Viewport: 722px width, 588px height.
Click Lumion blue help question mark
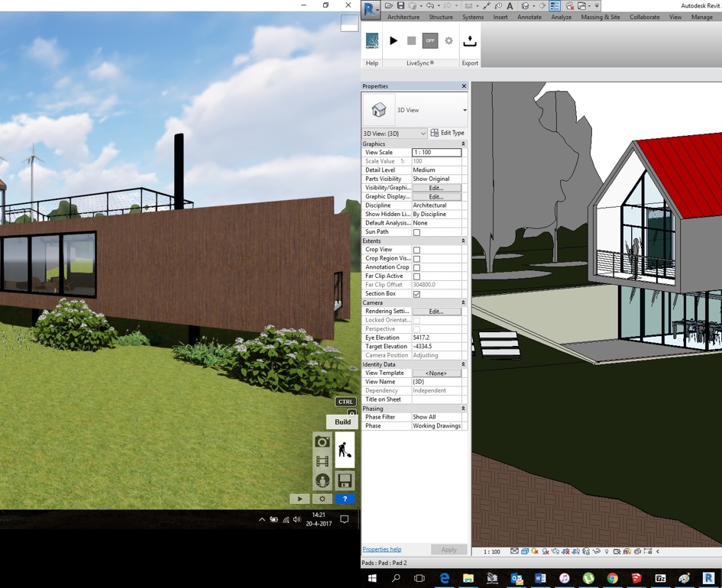(x=345, y=499)
